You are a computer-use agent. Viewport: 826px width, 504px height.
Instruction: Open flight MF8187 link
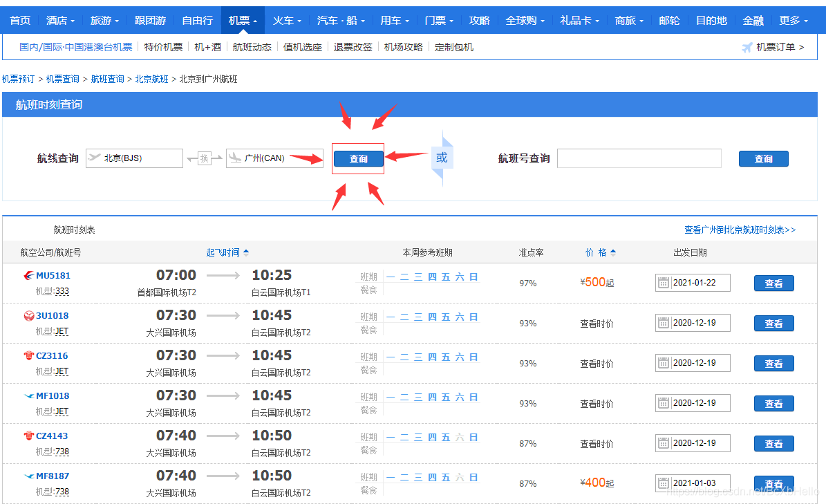(53, 476)
